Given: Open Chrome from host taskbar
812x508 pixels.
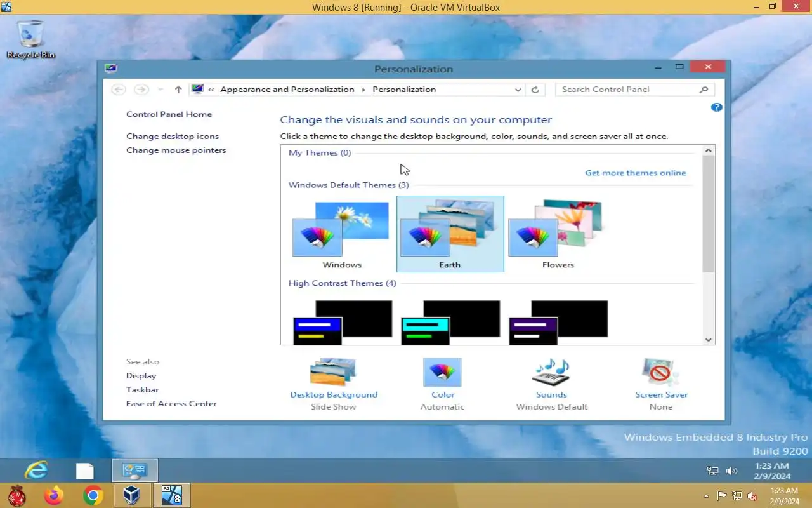Looking at the screenshot, I should 93,495.
